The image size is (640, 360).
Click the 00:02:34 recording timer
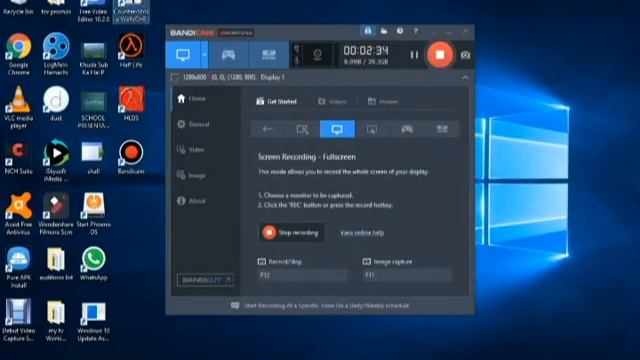click(x=366, y=51)
